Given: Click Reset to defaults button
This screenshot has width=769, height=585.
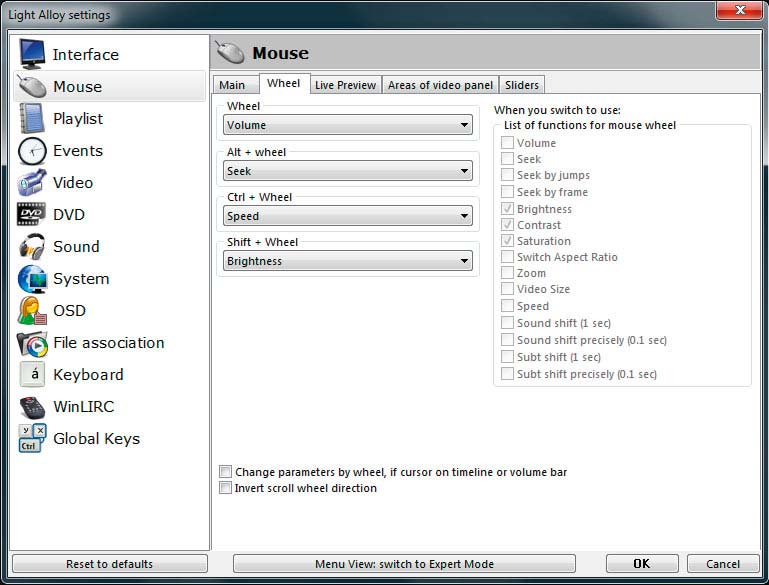Looking at the screenshot, I should tap(110, 564).
